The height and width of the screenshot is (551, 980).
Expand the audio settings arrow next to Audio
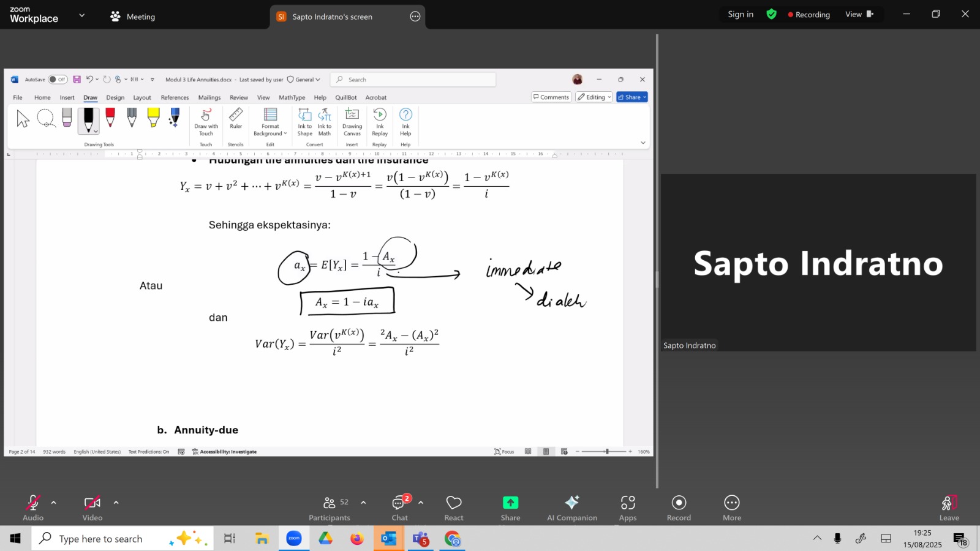coord(54,503)
